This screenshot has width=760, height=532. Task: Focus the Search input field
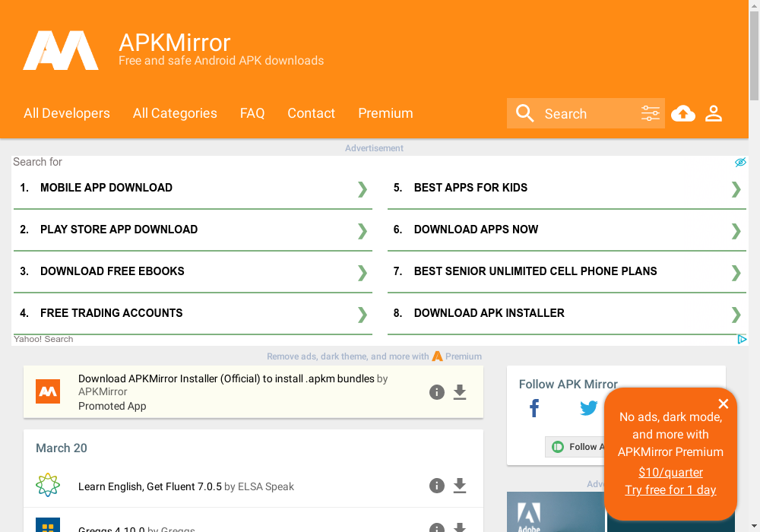pyautogui.click(x=587, y=114)
